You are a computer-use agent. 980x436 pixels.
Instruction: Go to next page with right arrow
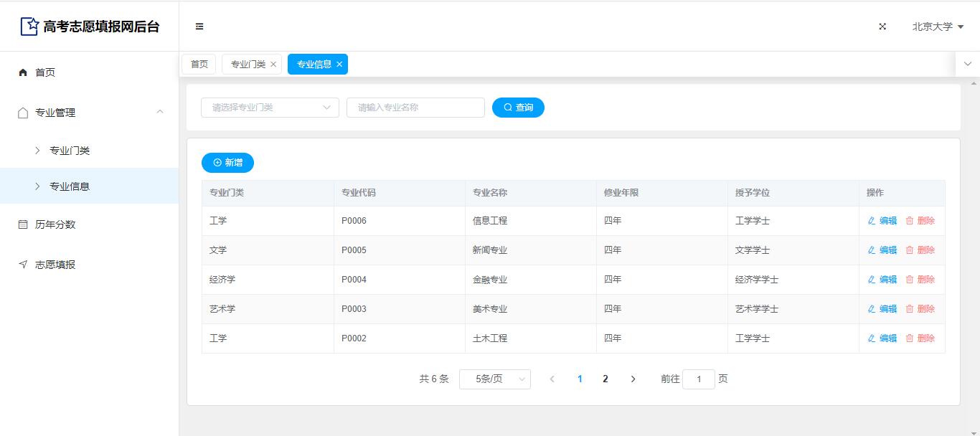pos(633,379)
